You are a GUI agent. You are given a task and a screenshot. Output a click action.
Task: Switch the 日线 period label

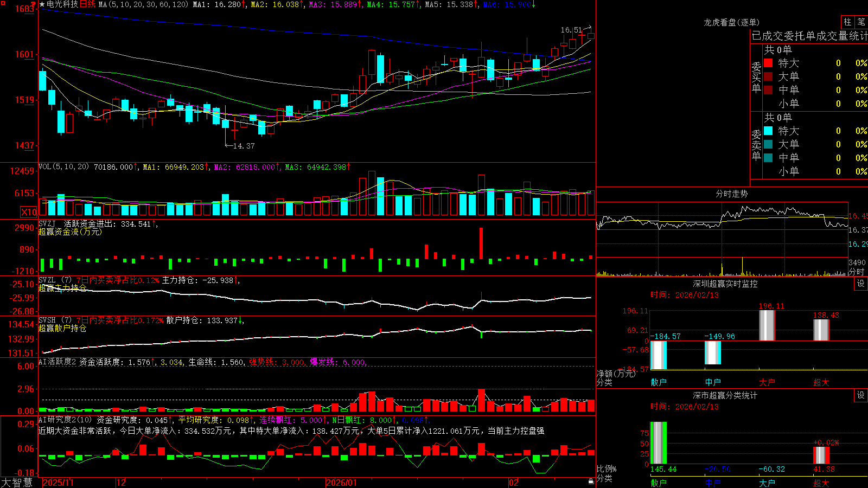pos(87,4)
